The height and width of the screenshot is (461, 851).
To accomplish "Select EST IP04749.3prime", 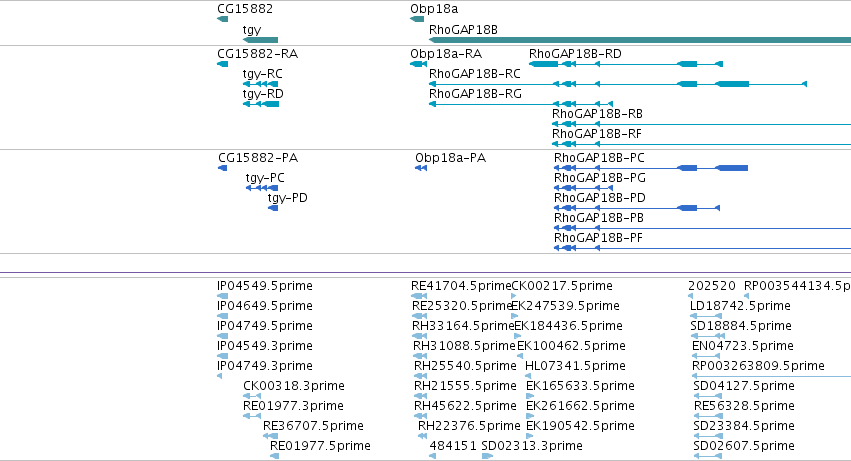I will (x=265, y=367).
